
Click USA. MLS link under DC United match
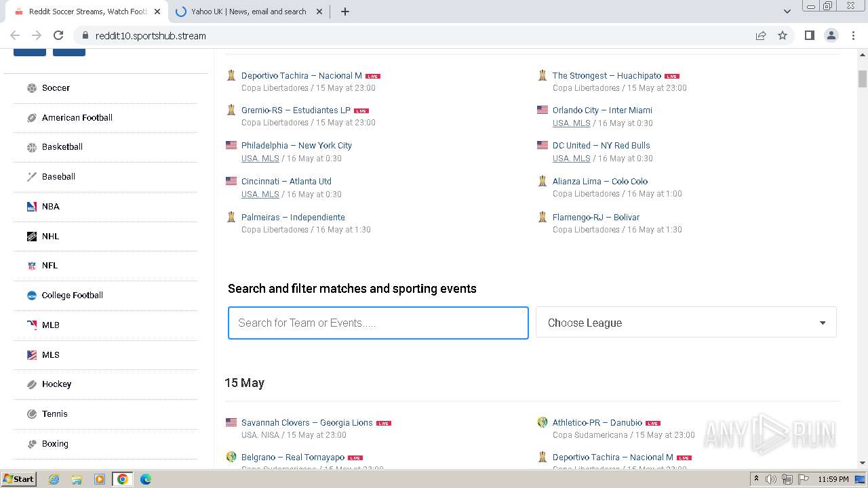click(572, 159)
